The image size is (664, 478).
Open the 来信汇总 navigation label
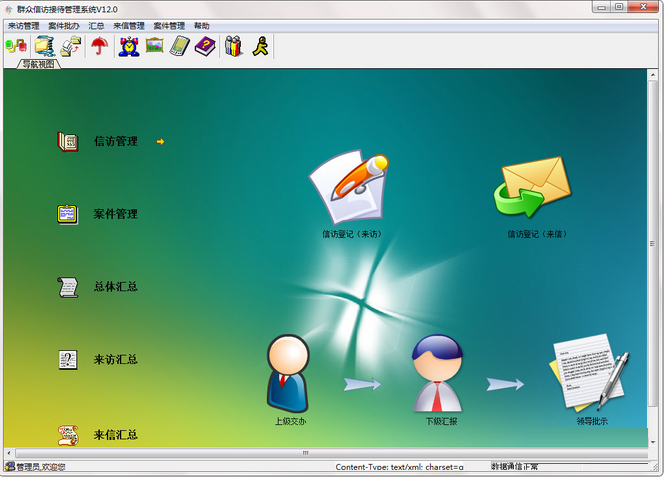[x=116, y=435]
